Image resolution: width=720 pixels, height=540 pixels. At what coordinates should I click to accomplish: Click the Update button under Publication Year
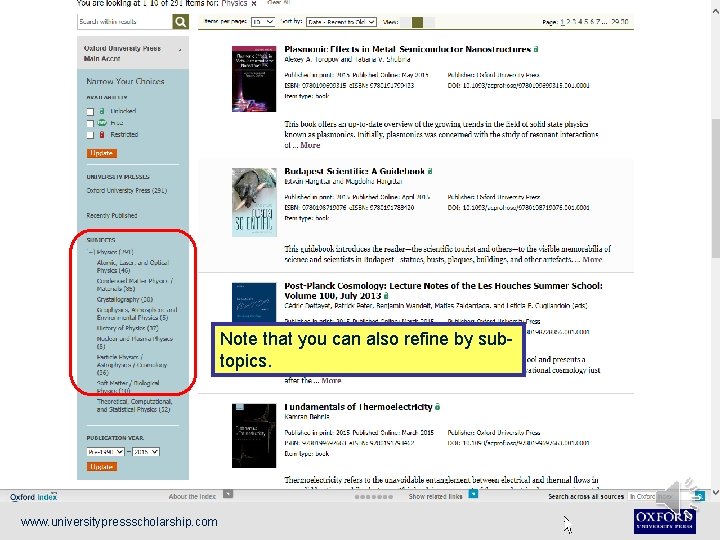coord(101,467)
